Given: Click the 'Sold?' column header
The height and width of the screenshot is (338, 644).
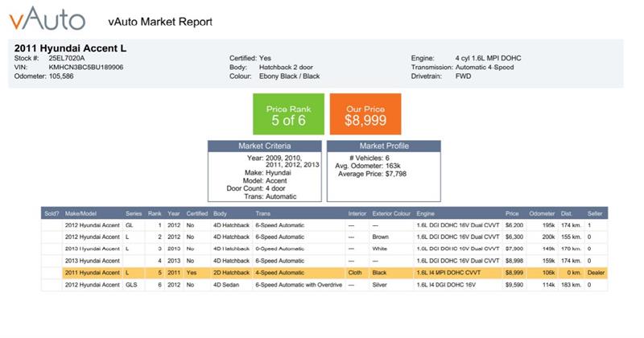Looking at the screenshot, I should coord(52,213).
